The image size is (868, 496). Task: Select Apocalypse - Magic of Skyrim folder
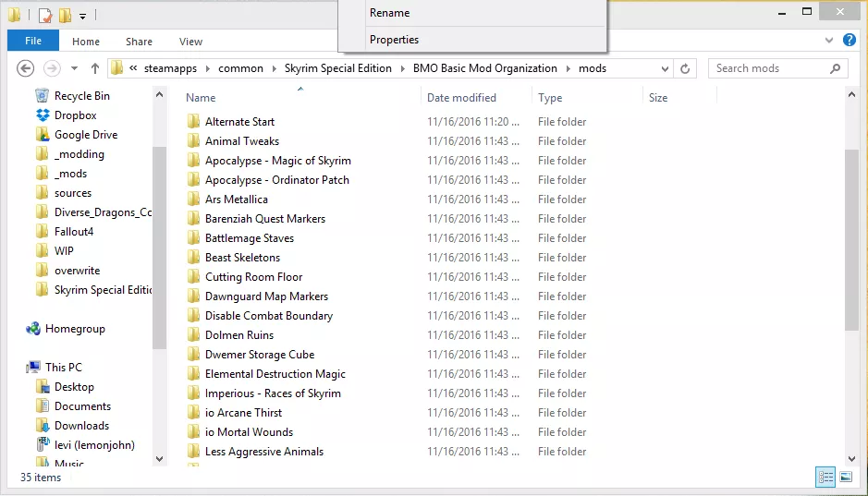point(278,161)
